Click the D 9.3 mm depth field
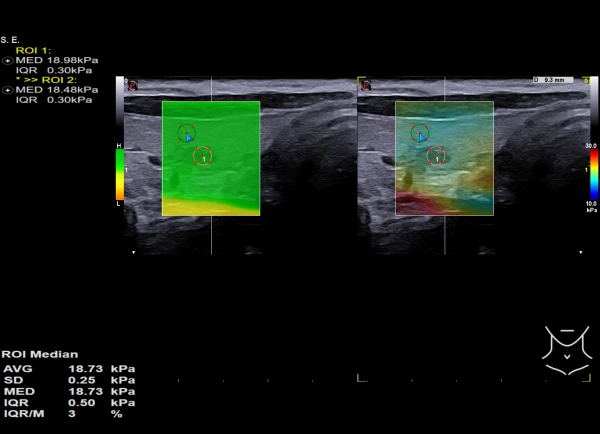The image size is (600, 434). pos(548,80)
